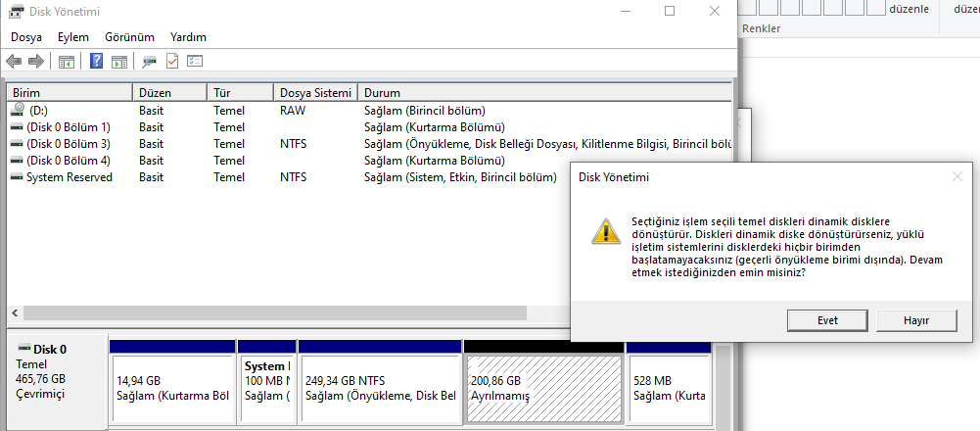The width and height of the screenshot is (980, 431).
Task: Toggle the show/hide action pane icon
Action: 119,62
